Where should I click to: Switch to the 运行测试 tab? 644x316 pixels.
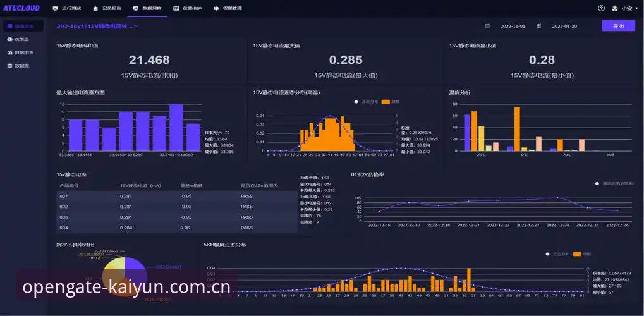coord(66,8)
